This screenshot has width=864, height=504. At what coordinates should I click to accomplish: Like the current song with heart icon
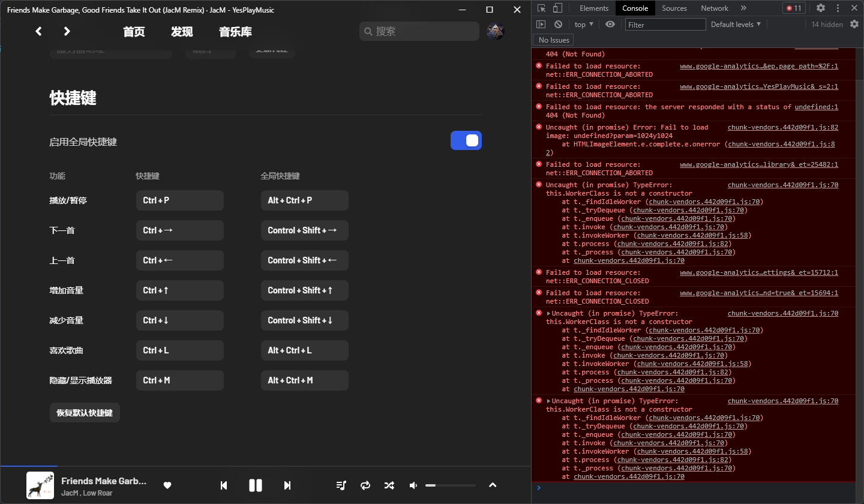[x=167, y=485]
